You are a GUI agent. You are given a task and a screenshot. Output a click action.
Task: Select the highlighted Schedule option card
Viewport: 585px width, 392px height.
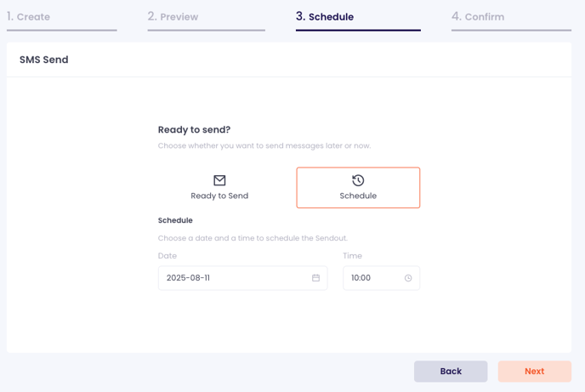click(358, 188)
